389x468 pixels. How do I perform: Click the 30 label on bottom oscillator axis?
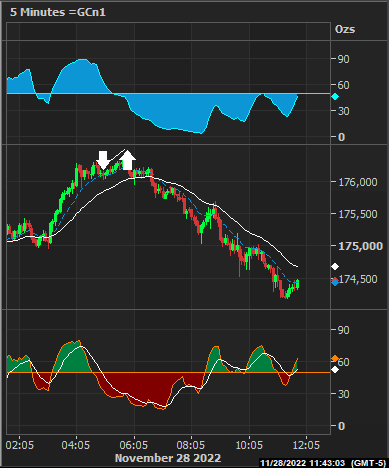(344, 394)
